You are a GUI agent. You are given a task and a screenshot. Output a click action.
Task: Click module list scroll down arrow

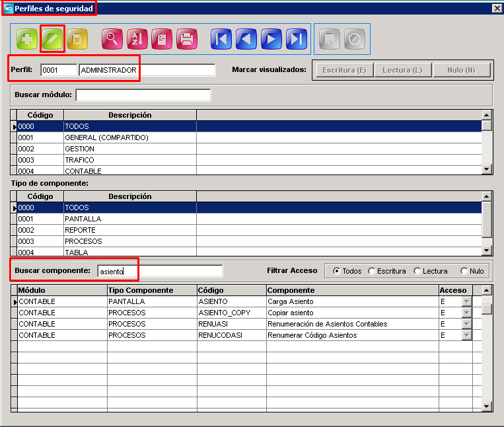487,169
